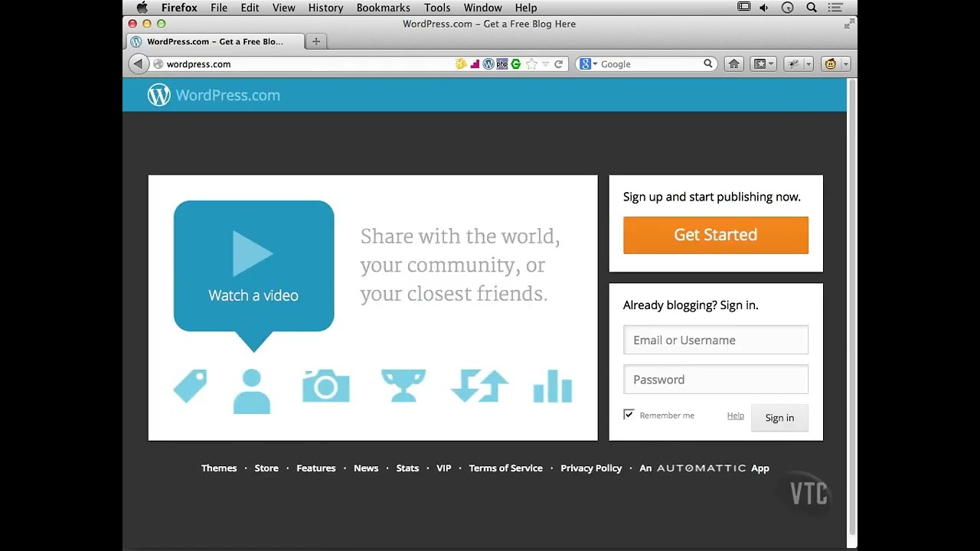Open Notification Center list icon
The height and width of the screenshot is (551, 980).
[835, 8]
